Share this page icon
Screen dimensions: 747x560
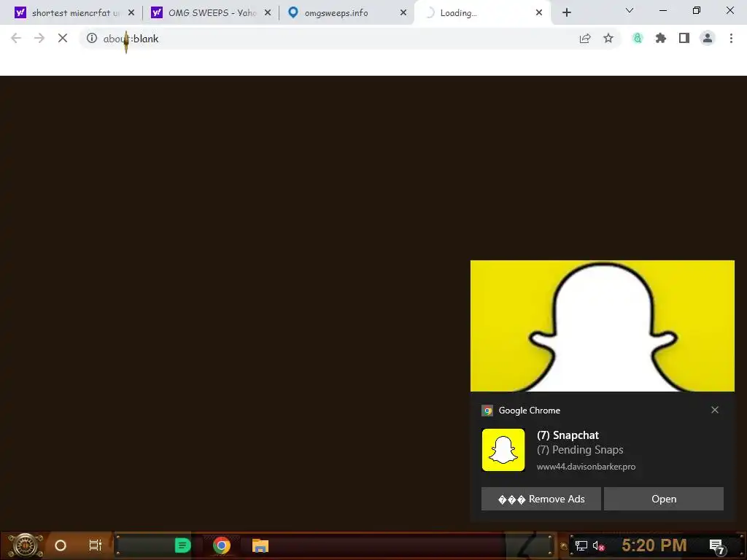[x=585, y=38]
